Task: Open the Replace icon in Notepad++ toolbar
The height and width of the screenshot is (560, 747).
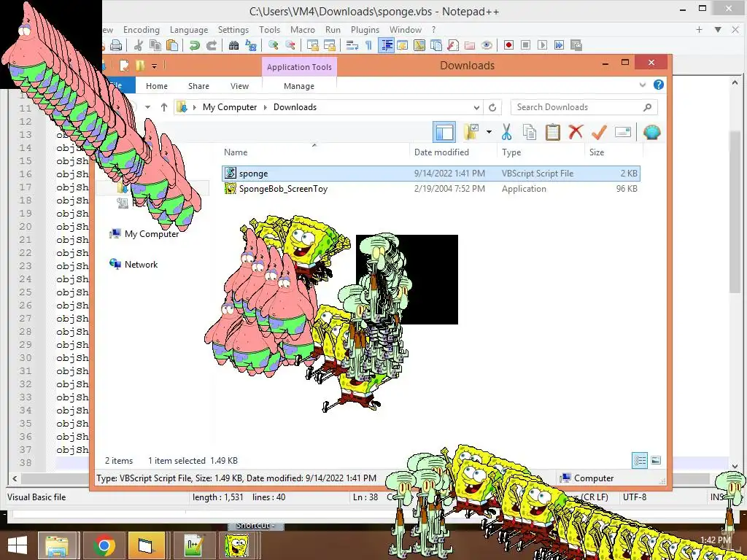Action: [x=251, y=45]
